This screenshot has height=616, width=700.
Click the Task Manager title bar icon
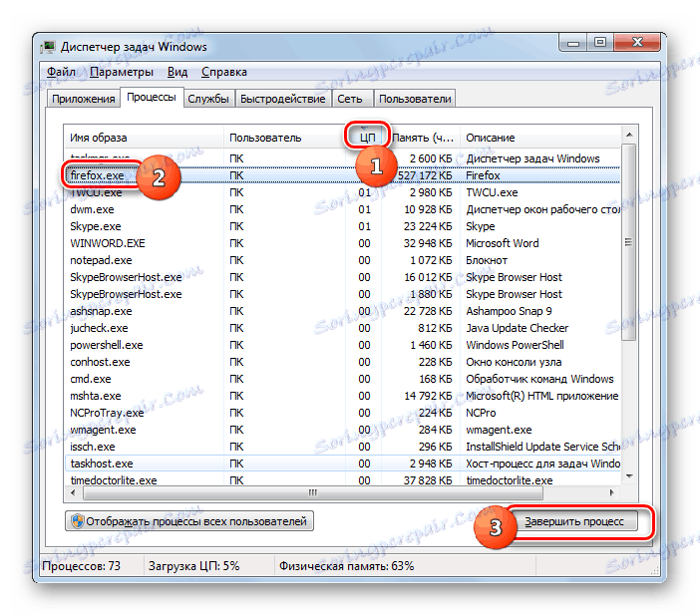pyautogui.click(x=48, y=47)
